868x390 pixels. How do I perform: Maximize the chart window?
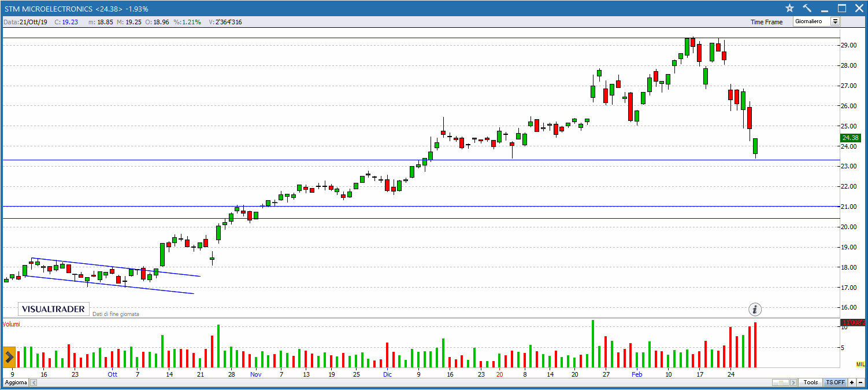842,8
